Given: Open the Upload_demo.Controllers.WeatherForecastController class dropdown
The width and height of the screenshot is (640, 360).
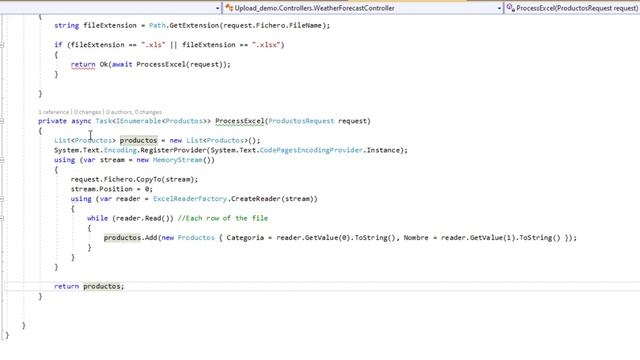Looking at the screenshot, I should coord(363,8).
